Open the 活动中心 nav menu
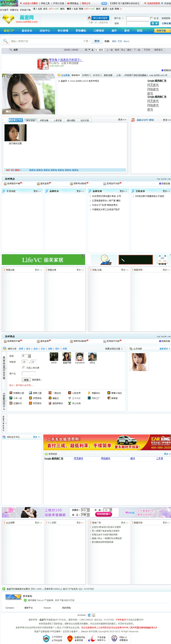The height and width of the screenshot is (644, 171). coord(45,30)
